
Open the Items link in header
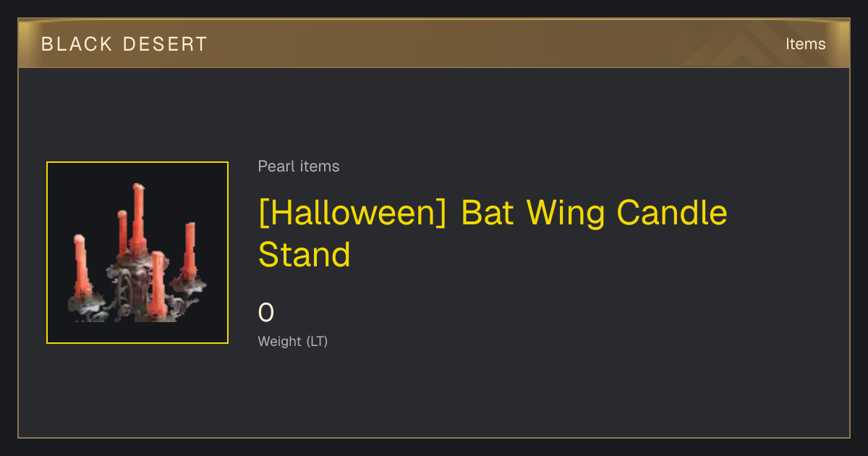(805, 44)
